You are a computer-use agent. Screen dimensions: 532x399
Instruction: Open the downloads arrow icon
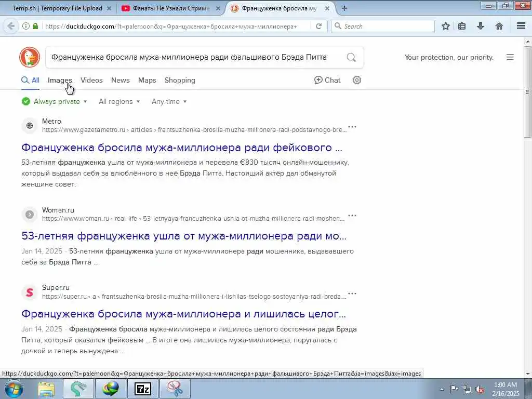(x=481, y=26)
